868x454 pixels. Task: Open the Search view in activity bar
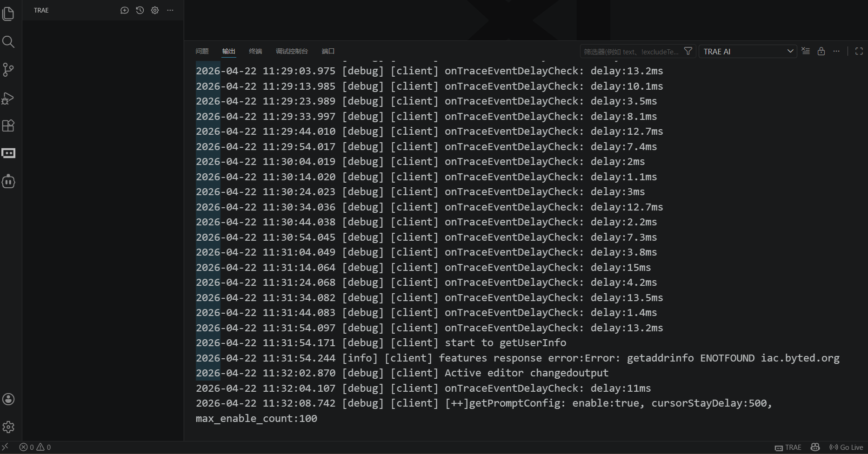point(8,42)
